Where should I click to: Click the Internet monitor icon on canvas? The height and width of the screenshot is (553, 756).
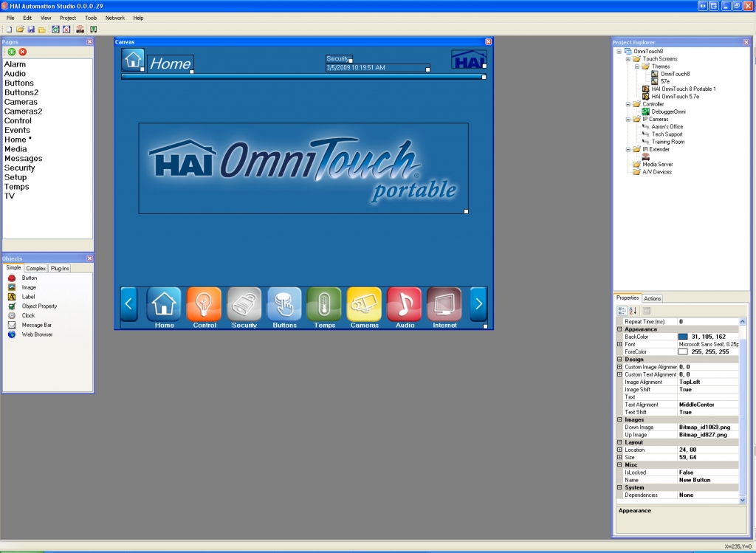444,304
